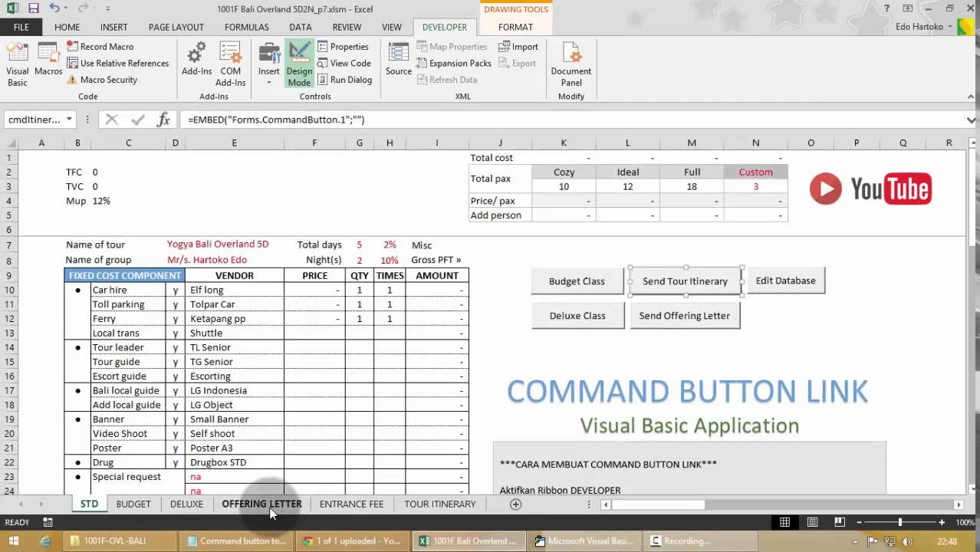Open XML Expansion Packs

click(x=454, y=64)
